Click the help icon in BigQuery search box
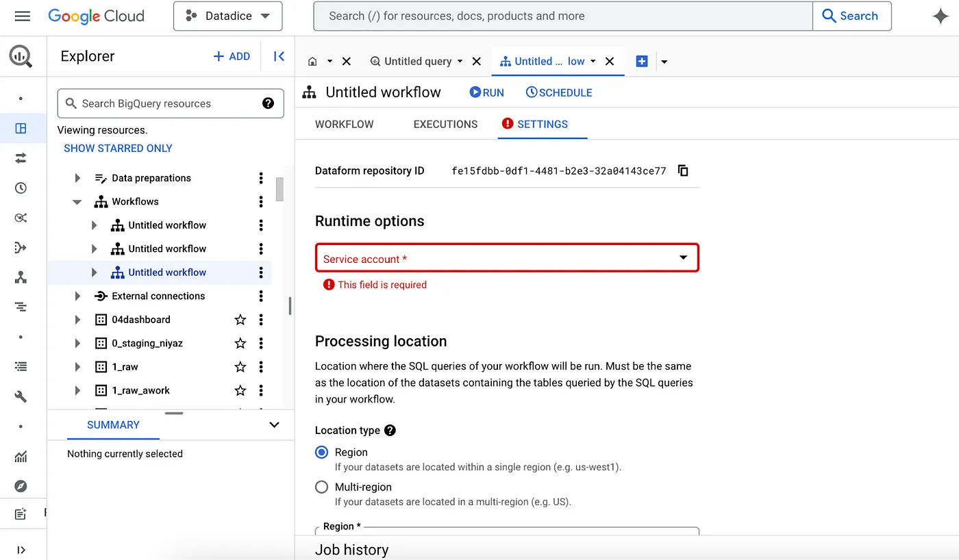The width and height of the screenshot is (959, 560). tap(268, 103)
